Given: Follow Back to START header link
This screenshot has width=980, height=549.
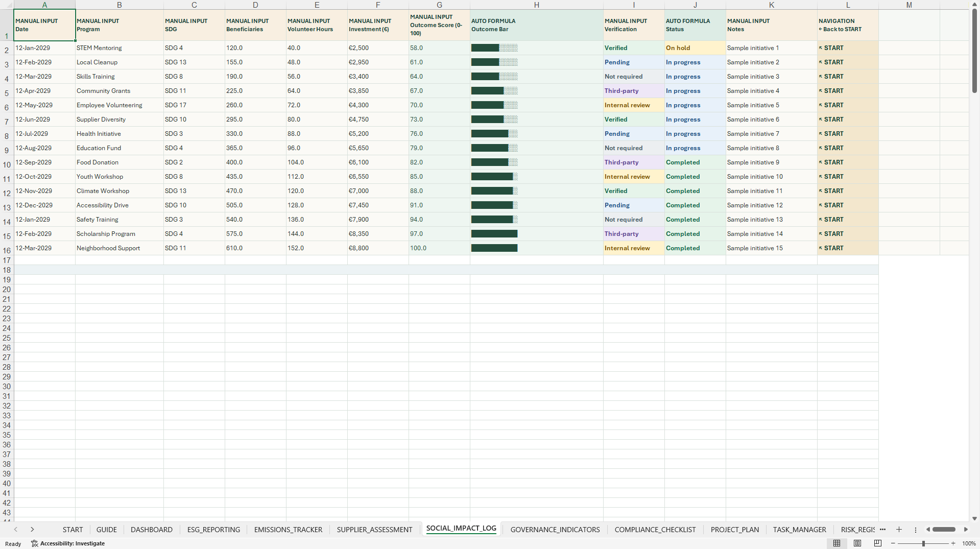Looking at the screenshot, I should (x=840, y=29).
